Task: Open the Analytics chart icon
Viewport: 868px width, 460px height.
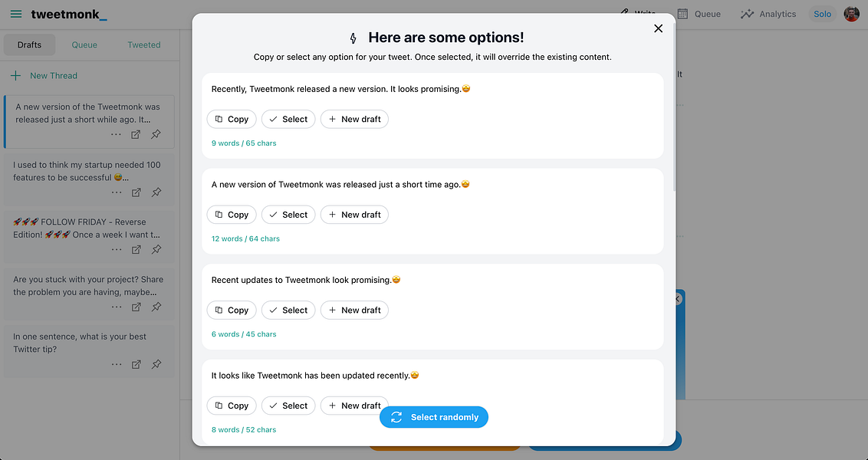Action: [x=747, y=14]
